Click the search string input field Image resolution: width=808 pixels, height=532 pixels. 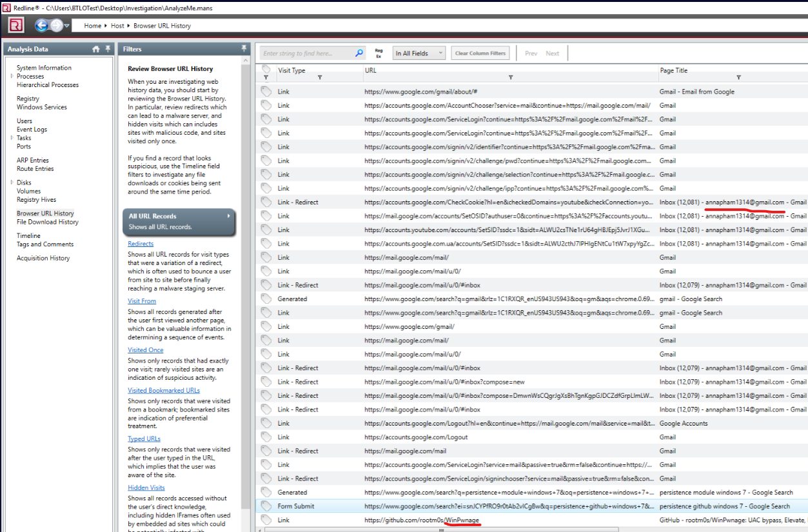[308, 54]
